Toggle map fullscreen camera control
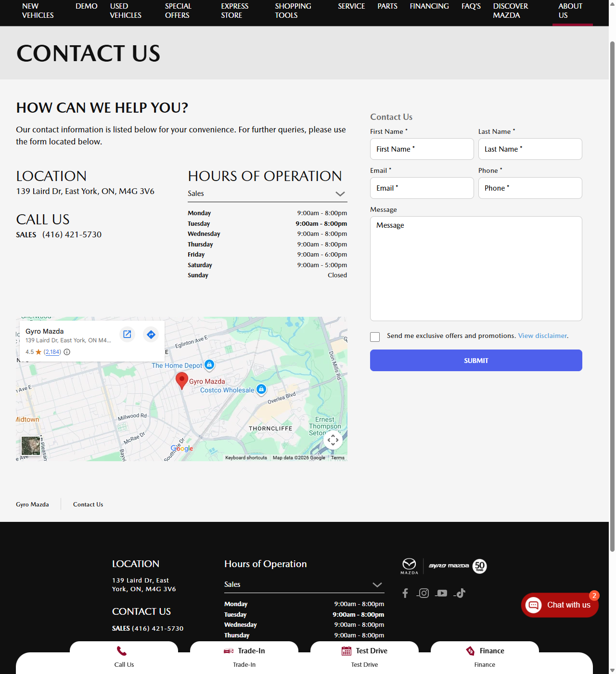Viewport: 616px width, 674px height. [333, 440]
